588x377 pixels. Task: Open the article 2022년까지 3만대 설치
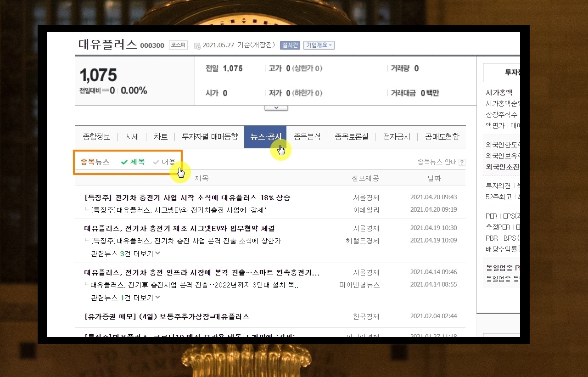pos(196,285)
